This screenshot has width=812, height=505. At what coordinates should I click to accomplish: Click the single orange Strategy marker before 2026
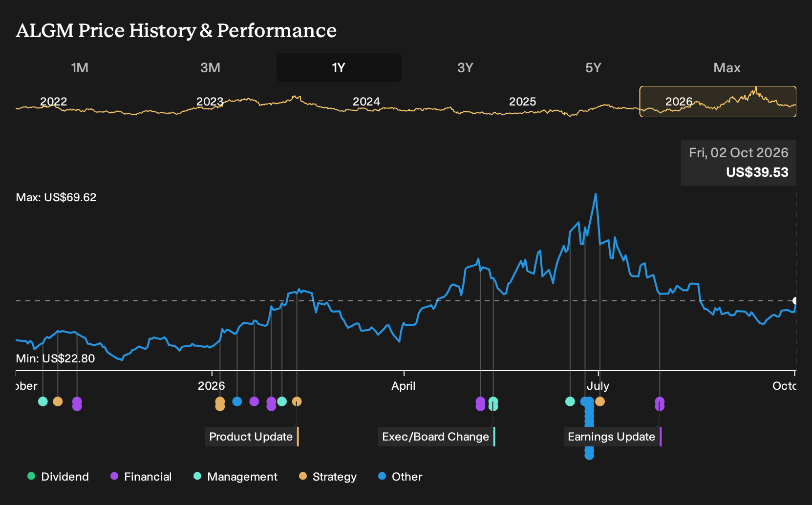[x=58, y=401]
